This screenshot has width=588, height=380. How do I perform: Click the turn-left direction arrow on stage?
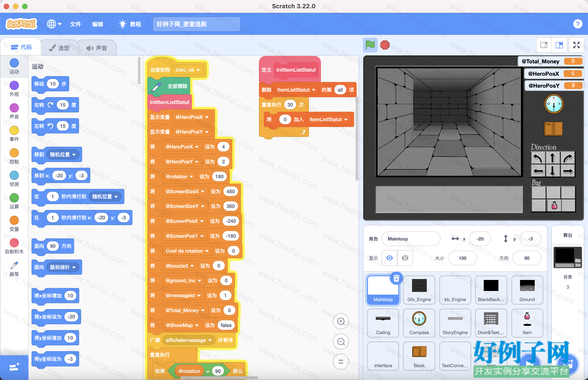point(538,158)
